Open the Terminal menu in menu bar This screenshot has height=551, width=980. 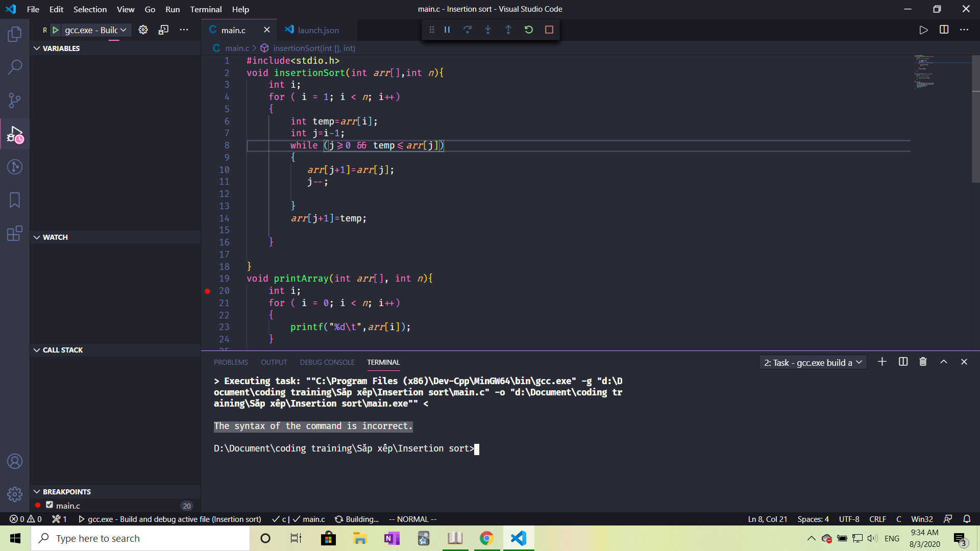[206, 9]
